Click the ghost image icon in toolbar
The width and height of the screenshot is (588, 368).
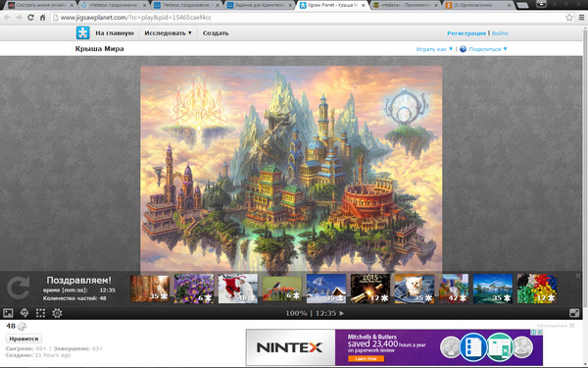point(24,313)
